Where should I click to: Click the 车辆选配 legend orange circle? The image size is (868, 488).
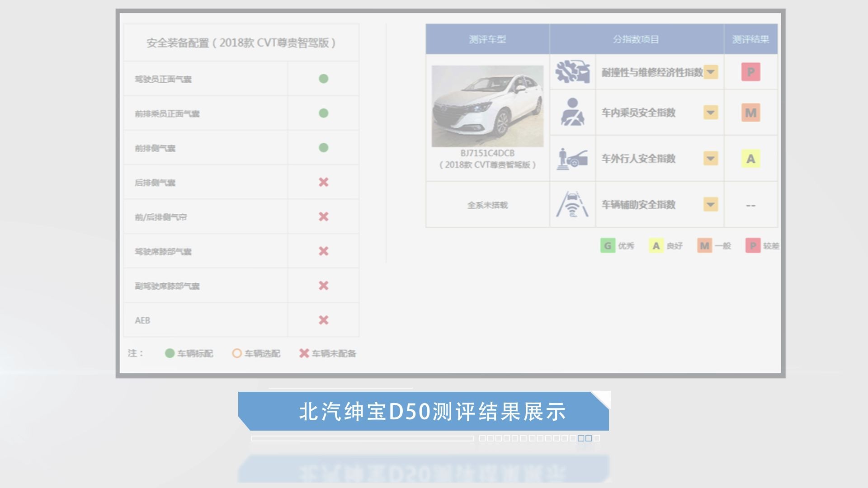(237, 353)
